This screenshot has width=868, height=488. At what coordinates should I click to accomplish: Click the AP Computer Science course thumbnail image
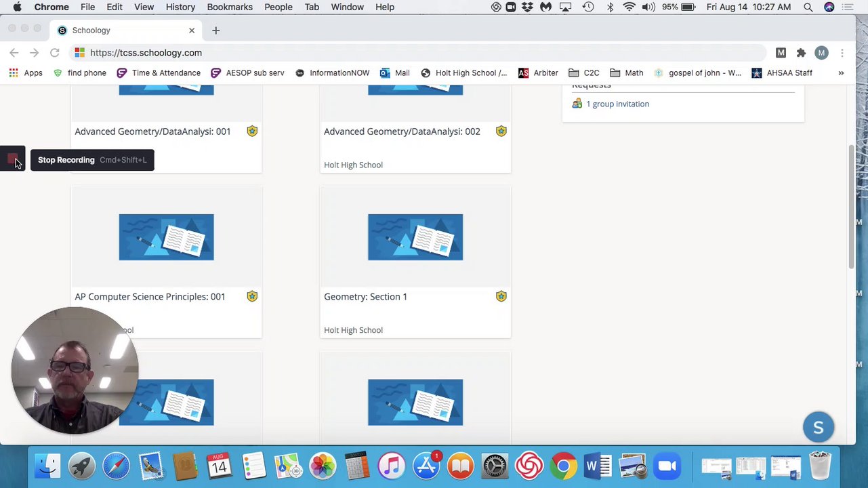coord(166,237)
